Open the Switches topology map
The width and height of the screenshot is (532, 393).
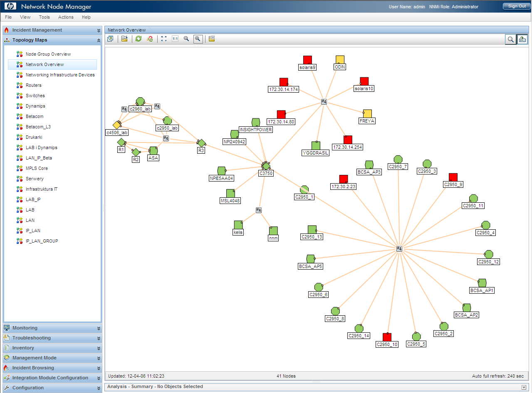pos(35,96)
